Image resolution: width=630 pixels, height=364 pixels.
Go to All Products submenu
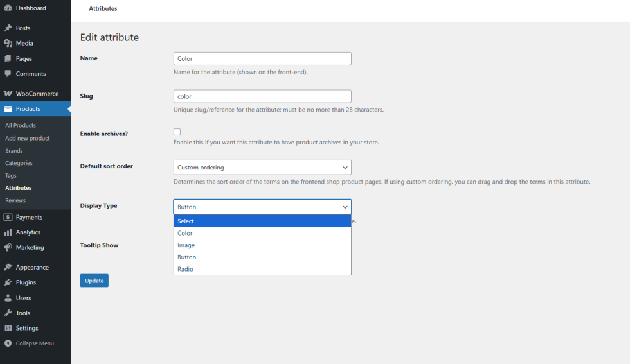(x=21, y=125)
